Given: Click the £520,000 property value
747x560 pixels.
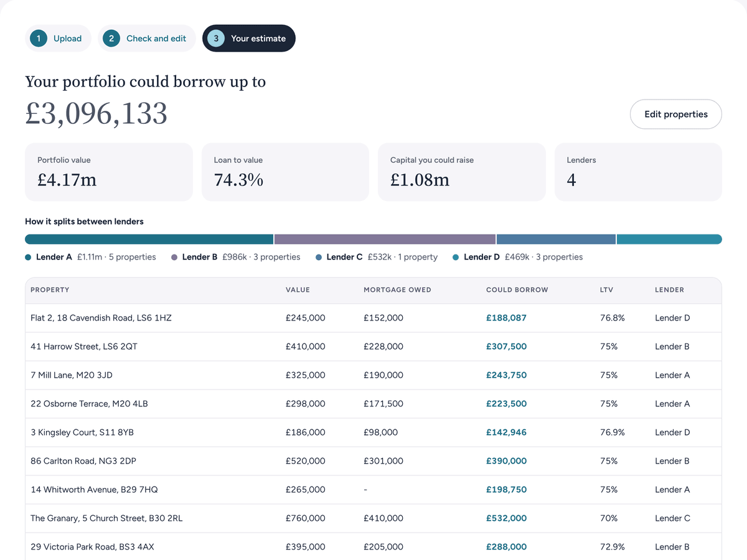Looking at the screenshot, I should 306,461.
